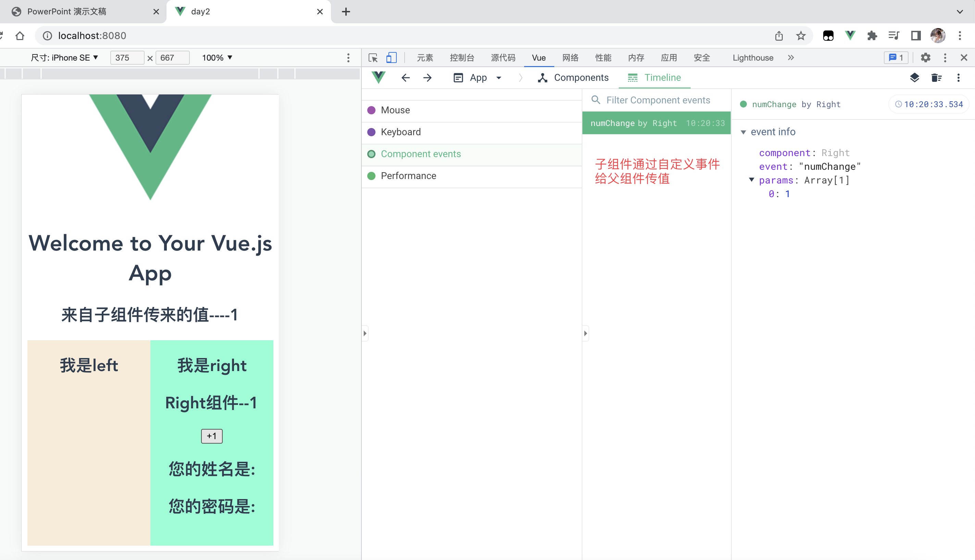Click the Filter Component events field
The height and width of the screenshot is (560, 975).
(658, 100)
